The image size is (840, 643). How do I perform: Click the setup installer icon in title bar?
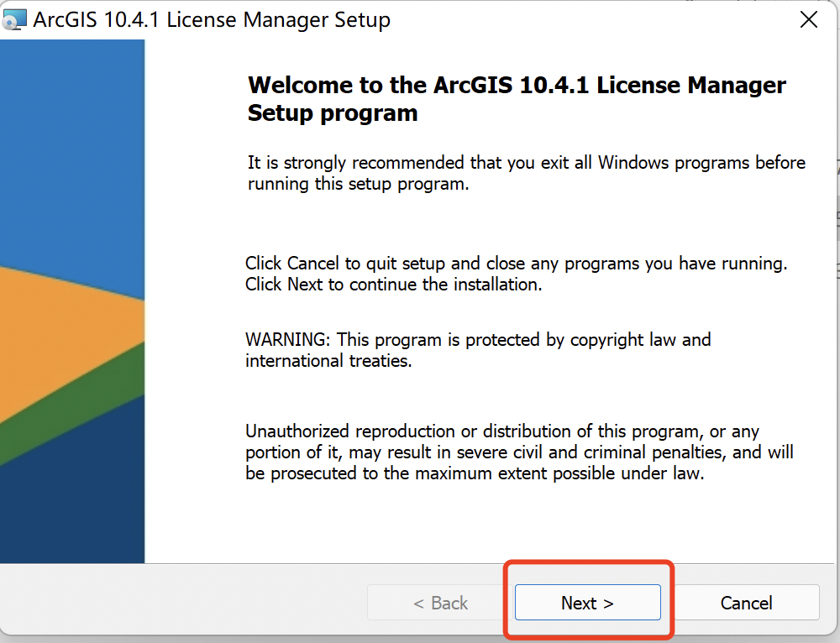click(x=14, y=20)
